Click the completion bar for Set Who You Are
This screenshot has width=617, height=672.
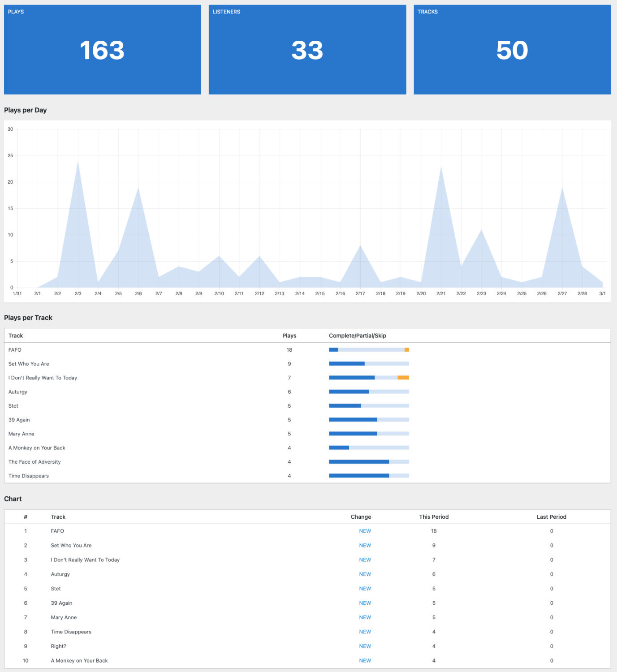(369, 364)
